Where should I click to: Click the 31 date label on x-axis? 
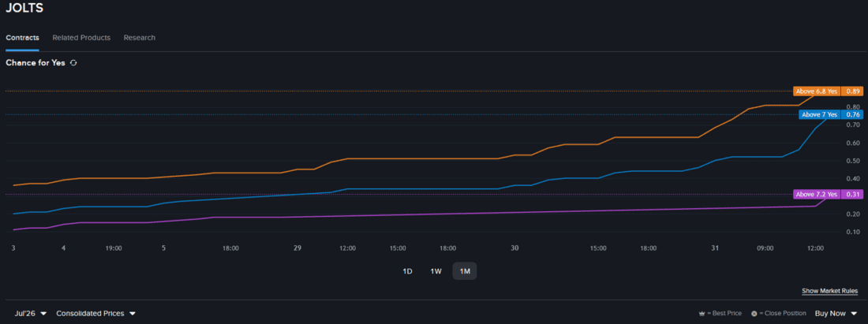click(x=715, y=248)
